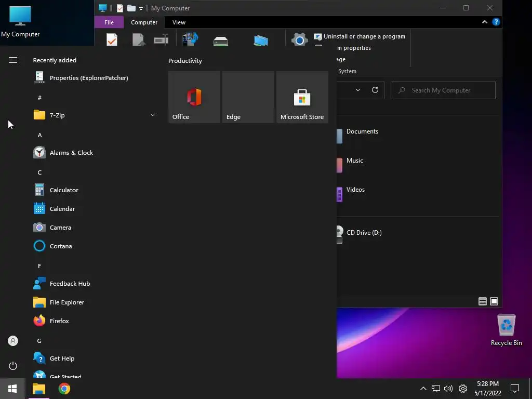The height and width of the screenshot is (399, 532).
Task: Open the Microsoft Store tile
Action: (x=302, y=97)
